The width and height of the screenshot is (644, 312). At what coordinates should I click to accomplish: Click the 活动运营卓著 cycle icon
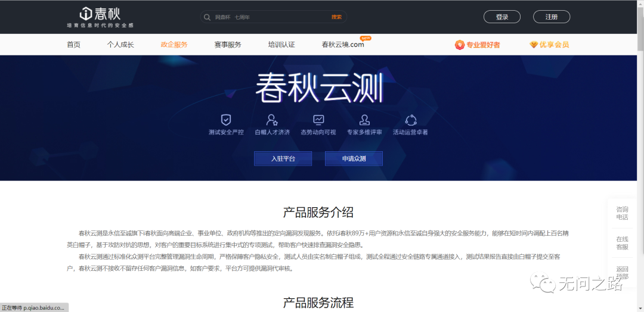[x=411, y=120]
